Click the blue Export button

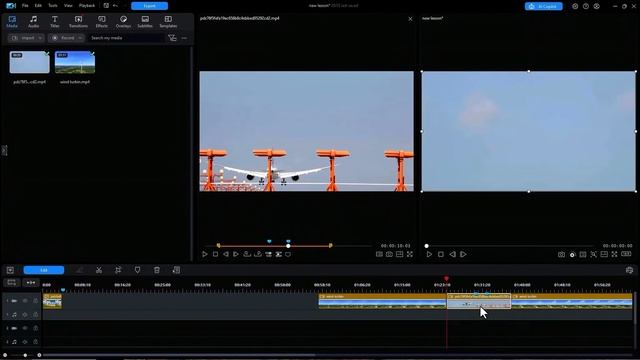coord(149,6)
